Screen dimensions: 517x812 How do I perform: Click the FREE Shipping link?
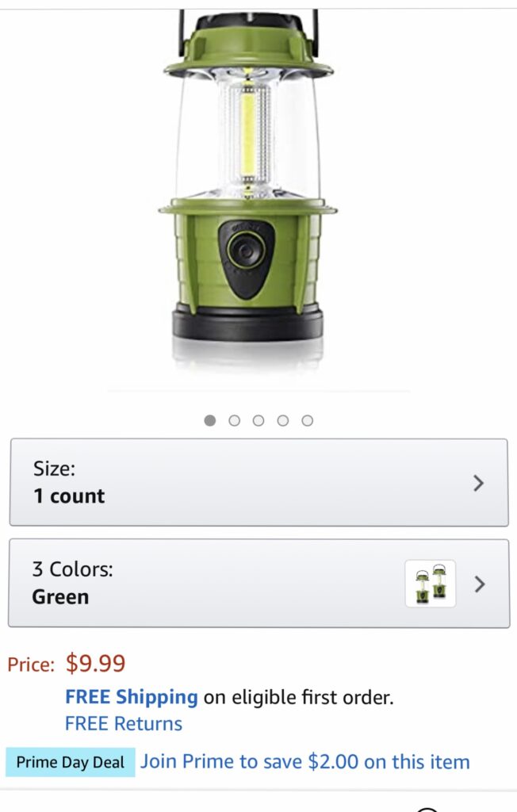pos(132,697)
